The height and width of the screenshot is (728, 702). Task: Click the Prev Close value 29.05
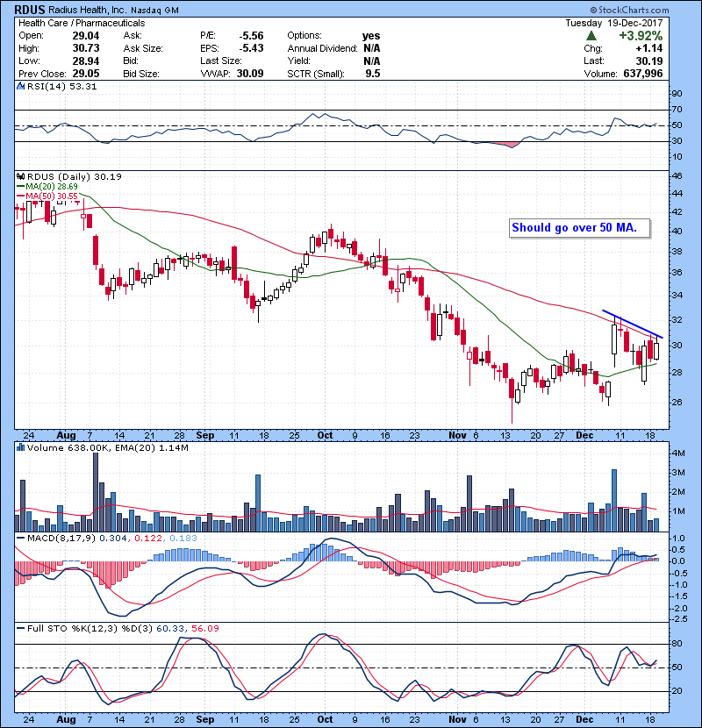[86, 74]
